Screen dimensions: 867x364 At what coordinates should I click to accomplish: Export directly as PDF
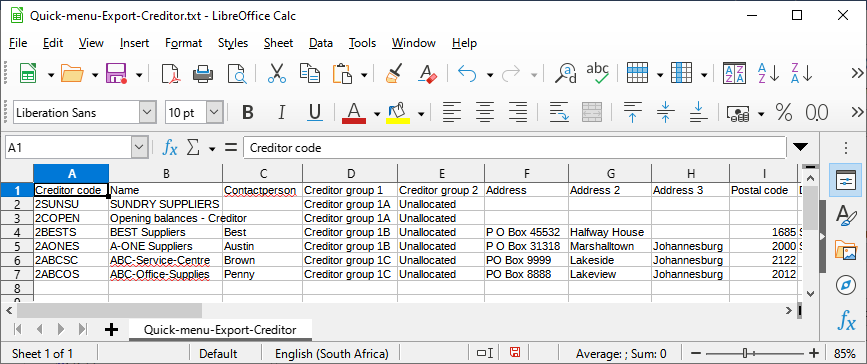click(171, 74)
